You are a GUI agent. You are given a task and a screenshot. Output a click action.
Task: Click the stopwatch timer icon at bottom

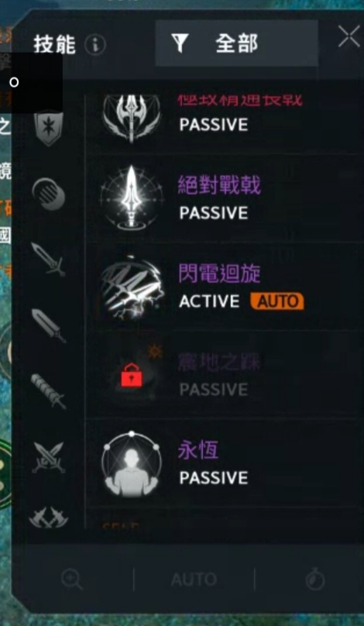coord(315,580)
